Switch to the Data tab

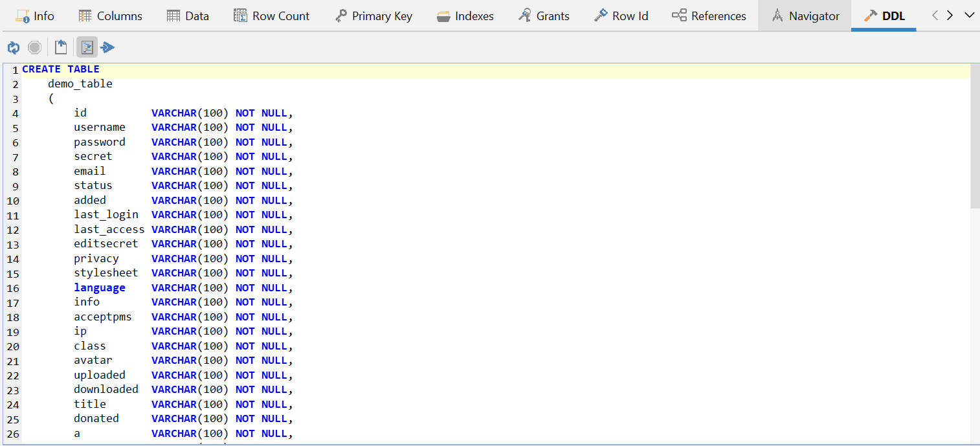(187, 16)
